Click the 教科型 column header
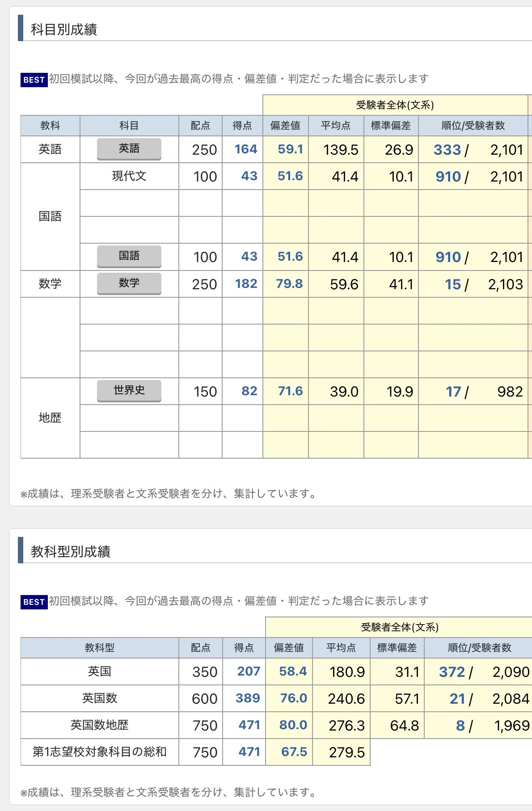 tap(100, 648)
